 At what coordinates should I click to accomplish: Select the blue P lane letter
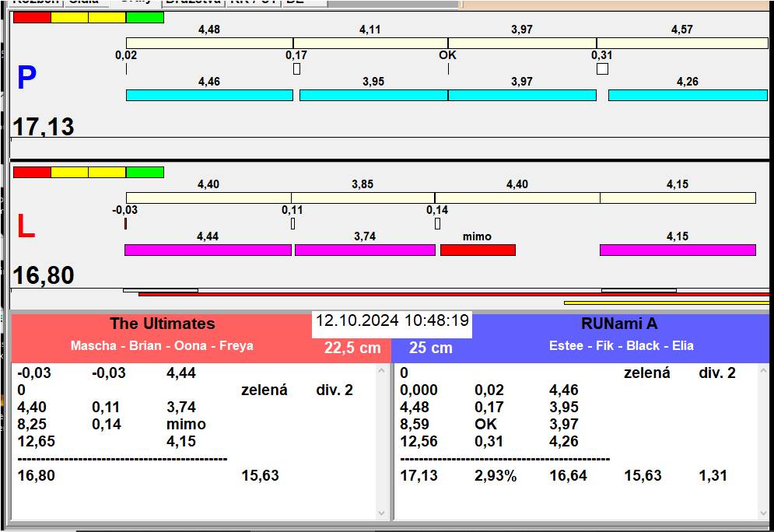pyautogui.click(x=26, y=78)
